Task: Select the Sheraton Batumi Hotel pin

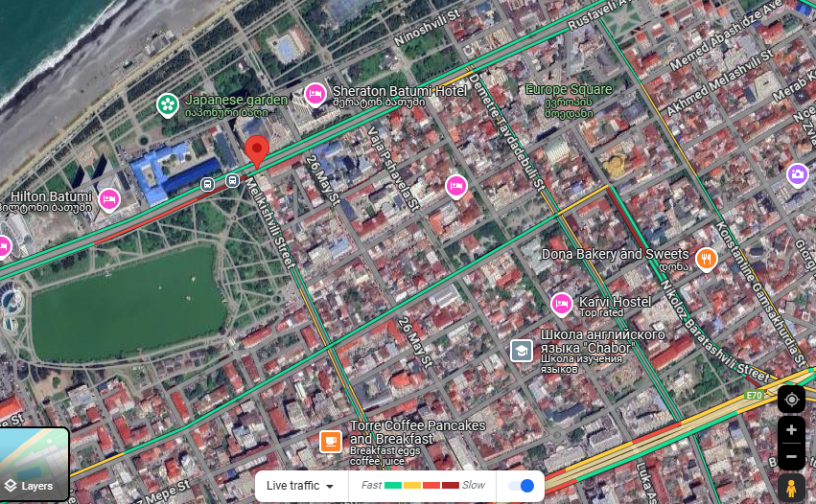Action: [x=315, y=95]
